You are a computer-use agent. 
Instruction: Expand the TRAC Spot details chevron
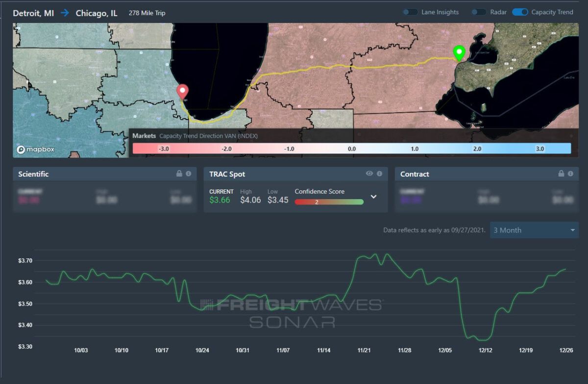pyautogui.click(x=373, y=197)
